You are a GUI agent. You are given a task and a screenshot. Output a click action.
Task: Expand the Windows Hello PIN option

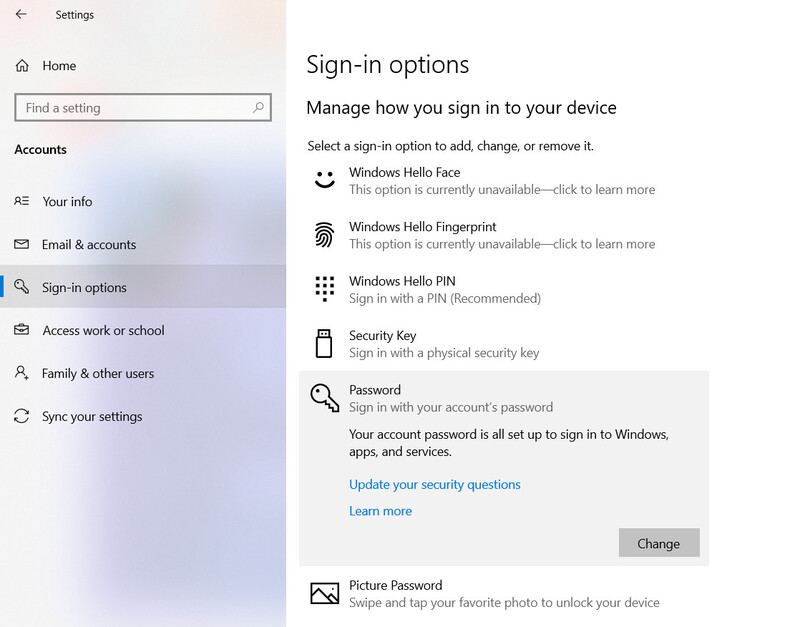pos(504,289)
